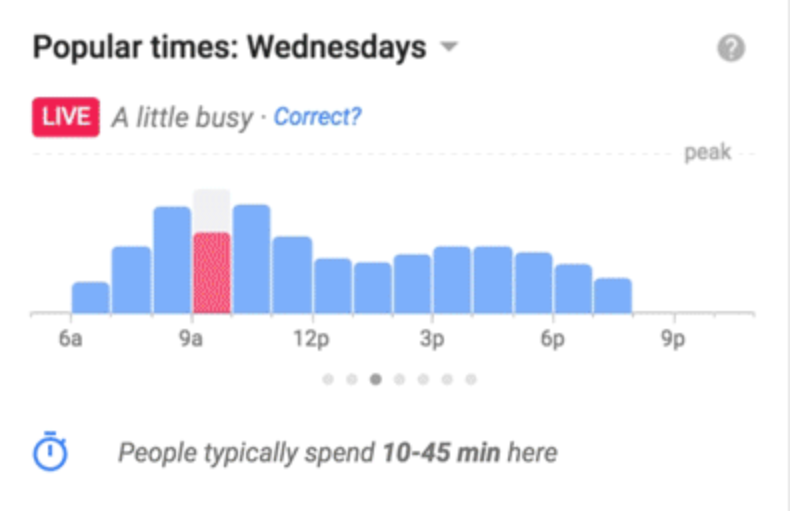Click the "Correct?" link
The image size is (790, 511).
tap(317, 117)
